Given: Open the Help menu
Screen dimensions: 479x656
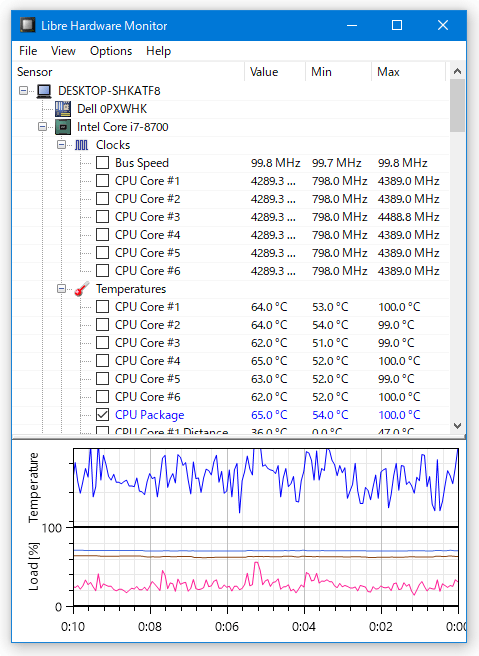Looking at the screenshot, I should (x=159, y=51).
